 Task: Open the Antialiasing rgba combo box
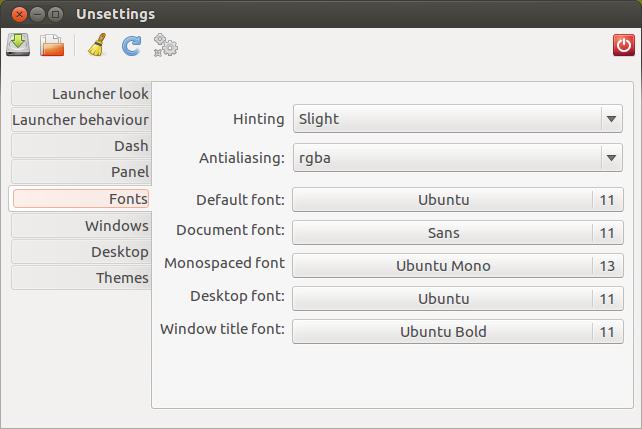(458, 158)
